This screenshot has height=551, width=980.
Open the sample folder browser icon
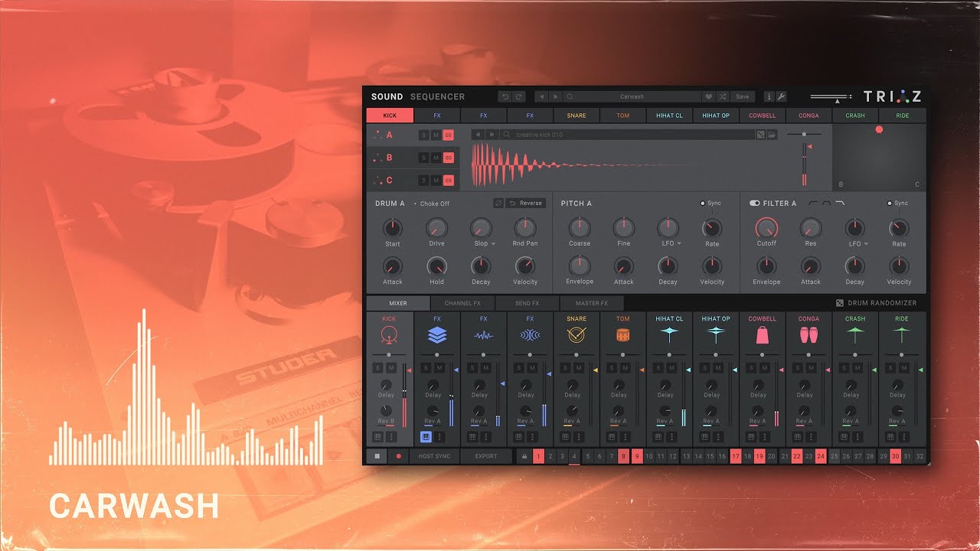click(772, 135)
